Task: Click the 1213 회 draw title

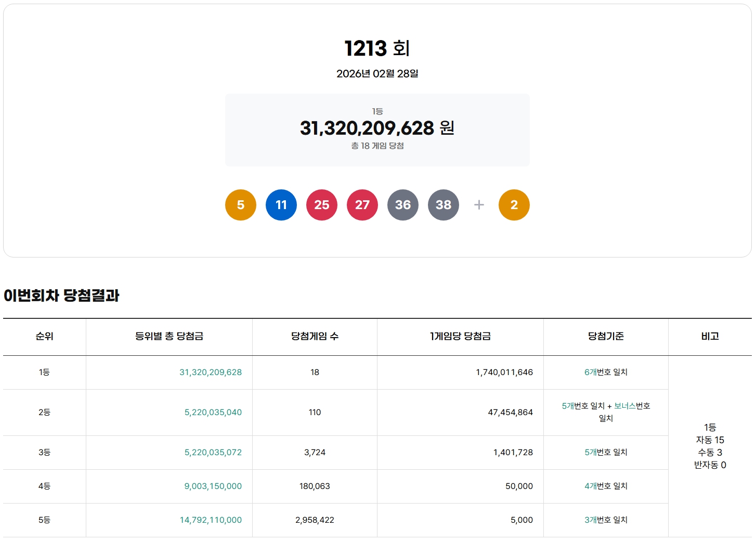Action: [377, 48]
